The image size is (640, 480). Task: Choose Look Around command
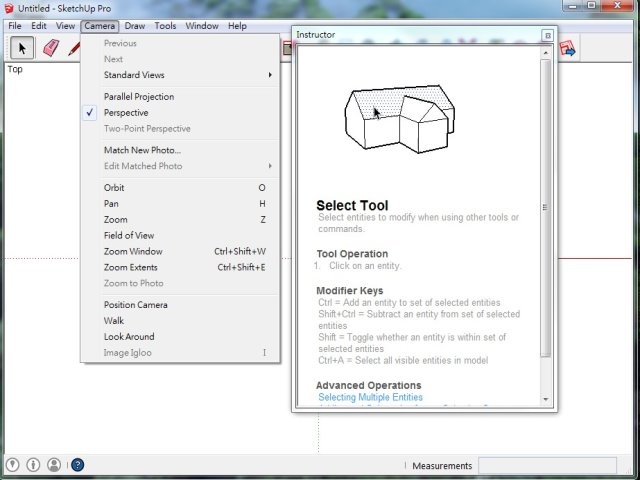[180, 337]
